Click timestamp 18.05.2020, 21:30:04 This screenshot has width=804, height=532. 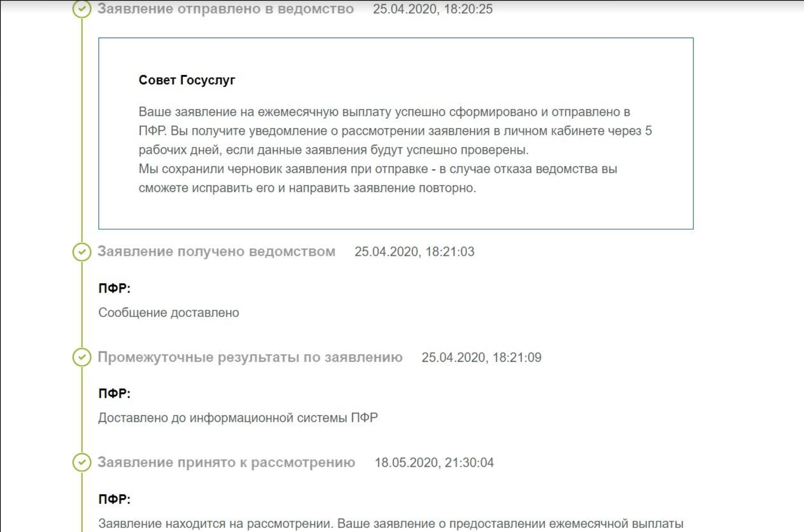tap(434, 463)
